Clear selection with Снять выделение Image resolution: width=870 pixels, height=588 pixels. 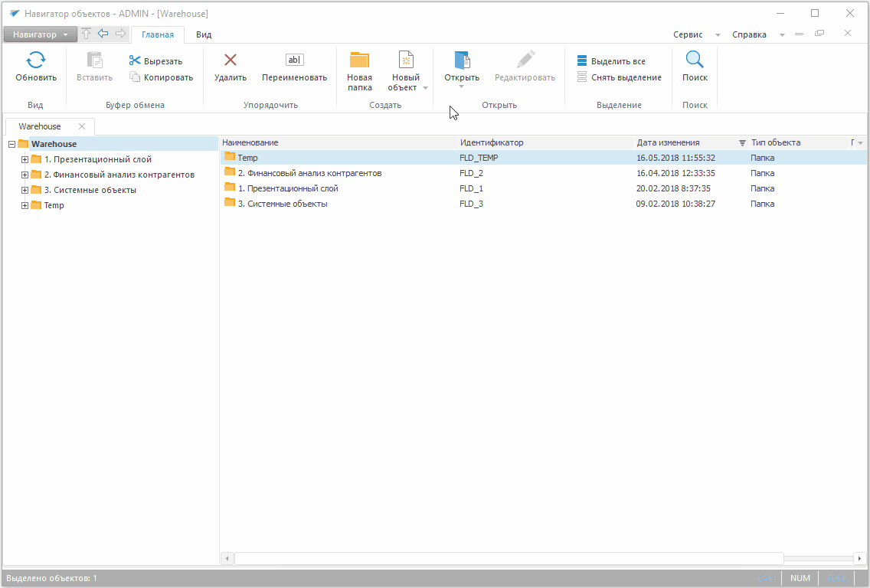620,77
